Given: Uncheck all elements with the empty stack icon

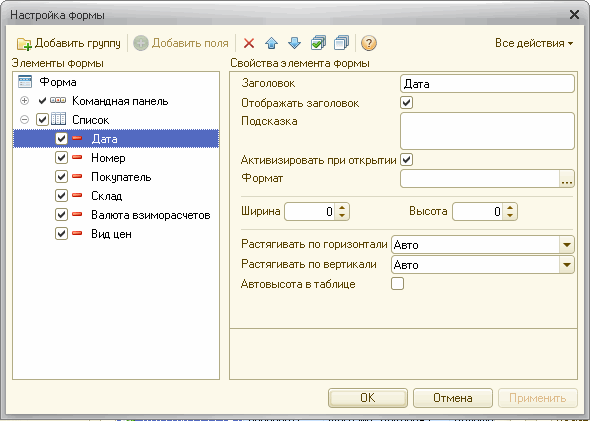Looking at the screenshot, I should coord(341,43).
